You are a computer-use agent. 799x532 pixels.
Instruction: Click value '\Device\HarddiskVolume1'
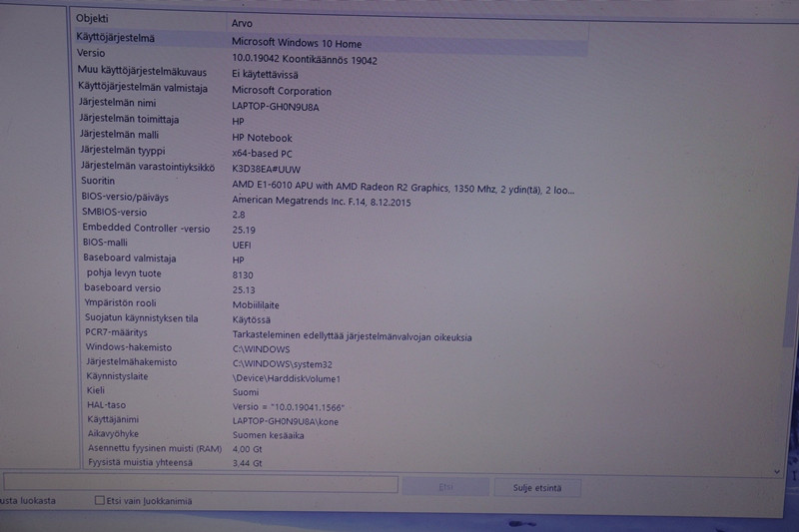coord(287,378)
